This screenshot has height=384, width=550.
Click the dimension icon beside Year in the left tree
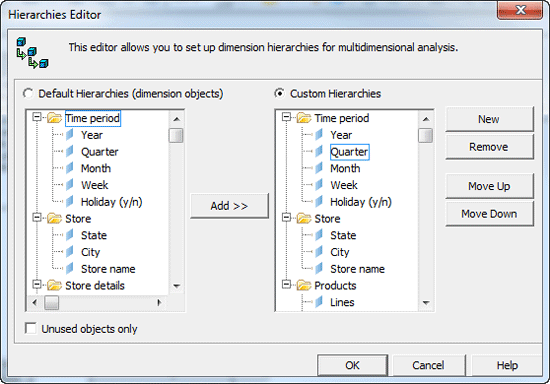(x=70, y=135)
